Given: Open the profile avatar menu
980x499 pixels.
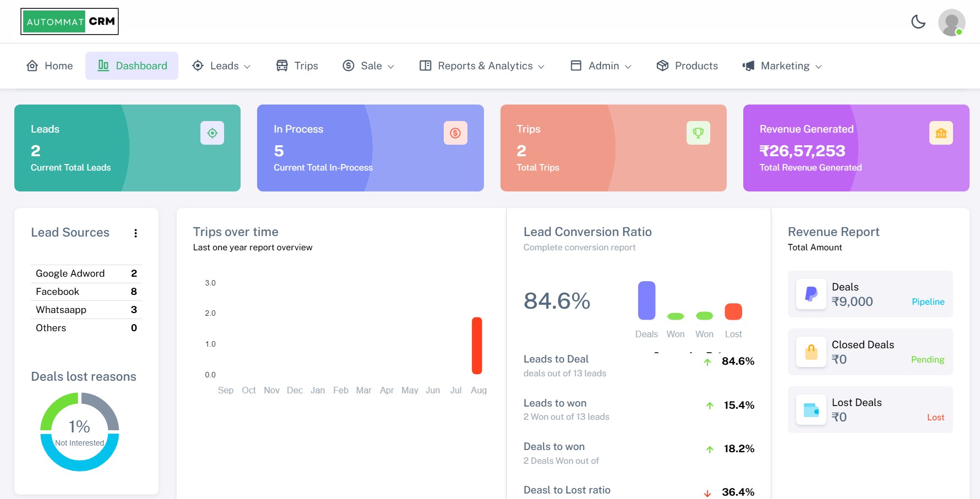Looking at the screenshot, I should 951,23.
